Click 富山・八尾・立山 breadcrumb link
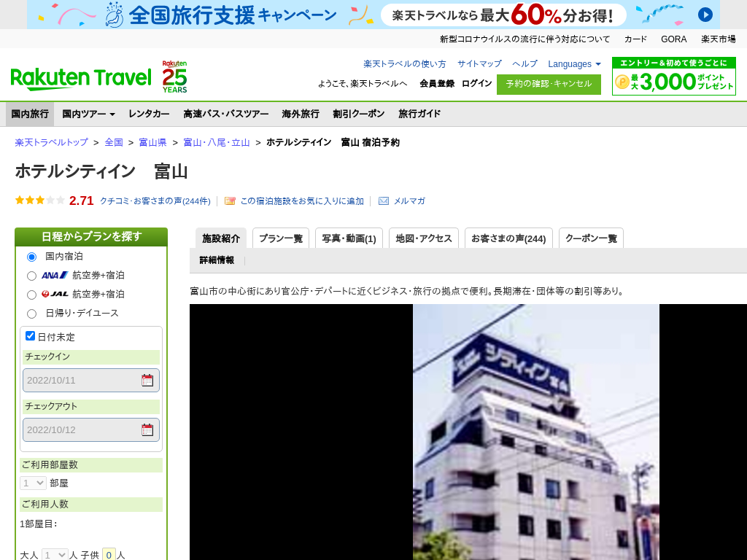 point(216,142)
